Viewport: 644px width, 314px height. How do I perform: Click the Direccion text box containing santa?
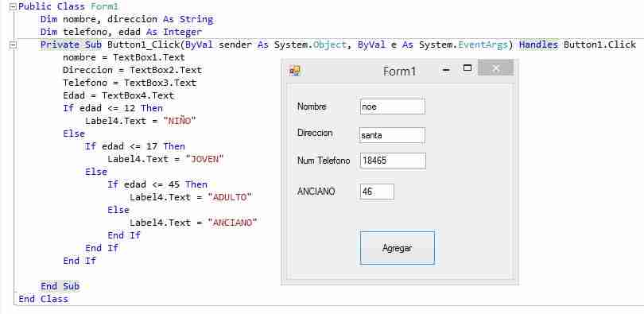(392, 135)
